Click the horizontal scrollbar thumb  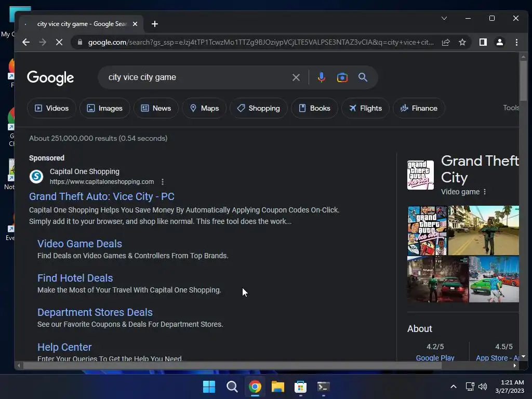click(x=232, y=365)
